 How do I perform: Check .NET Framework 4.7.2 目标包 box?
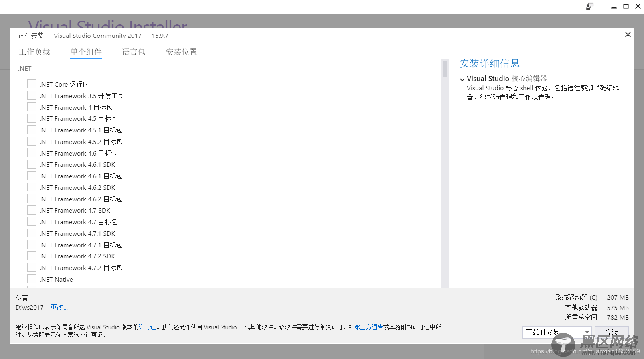(32, 267)
